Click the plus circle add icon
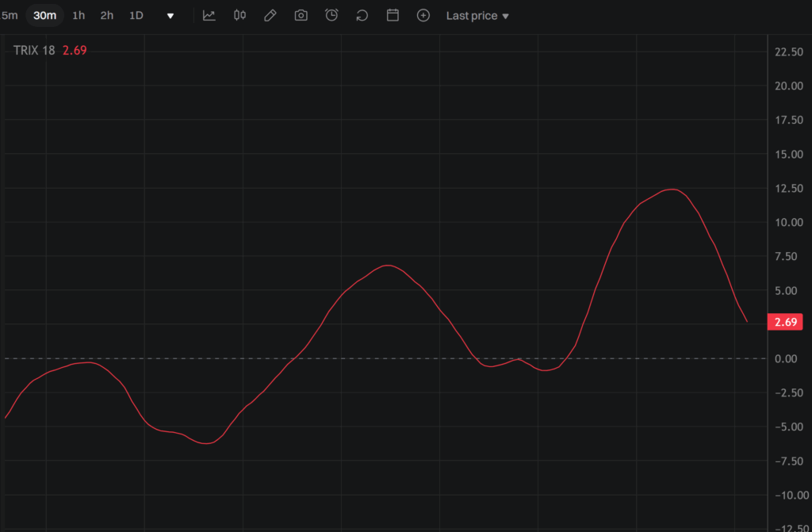812x532 pixels. click(x=423, y=15)
